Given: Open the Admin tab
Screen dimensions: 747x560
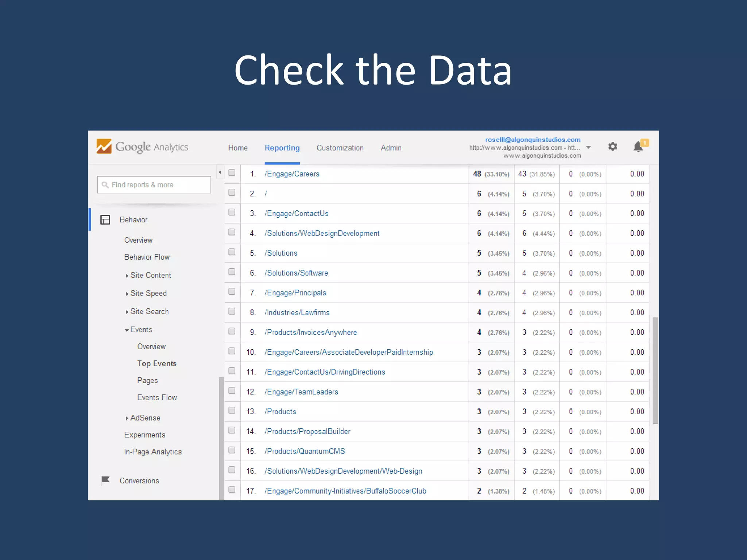Looking at the screenshot, I should 391,148.
